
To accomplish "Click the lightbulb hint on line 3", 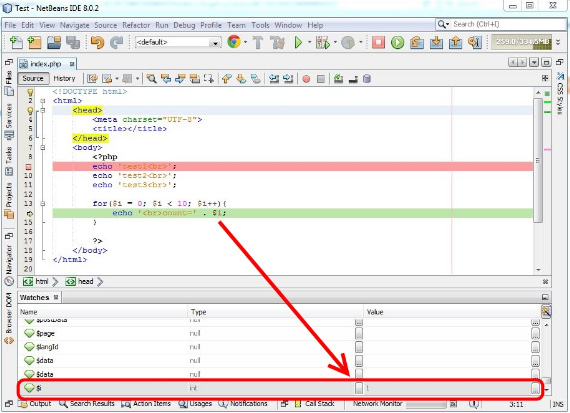I will point(30,110).
